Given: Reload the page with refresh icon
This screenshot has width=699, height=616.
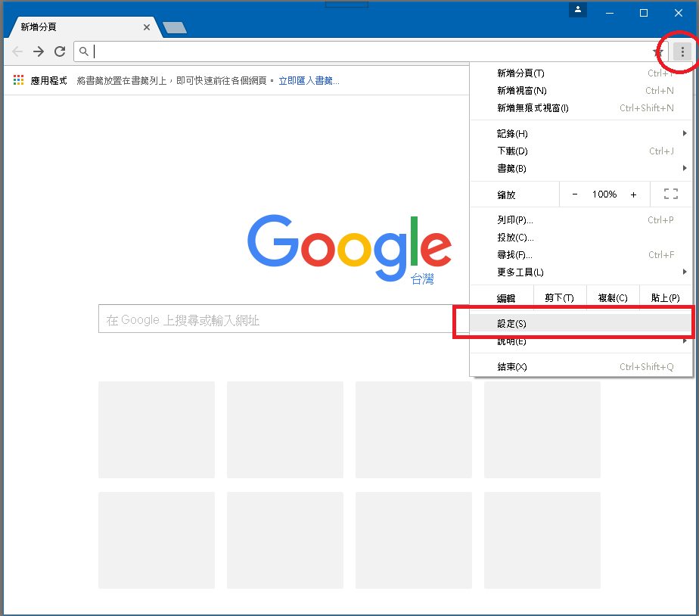Looking at the screenshot, I should [x=60, y=51].
